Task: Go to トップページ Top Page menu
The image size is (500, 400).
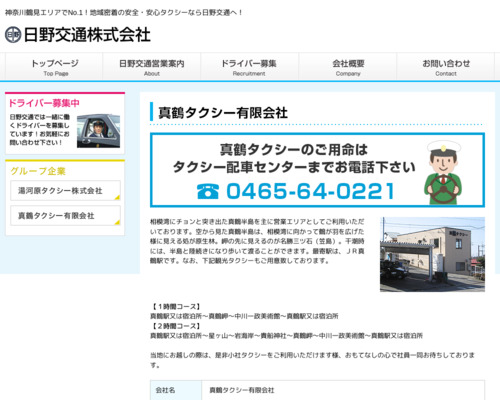Action: (54, 67)
